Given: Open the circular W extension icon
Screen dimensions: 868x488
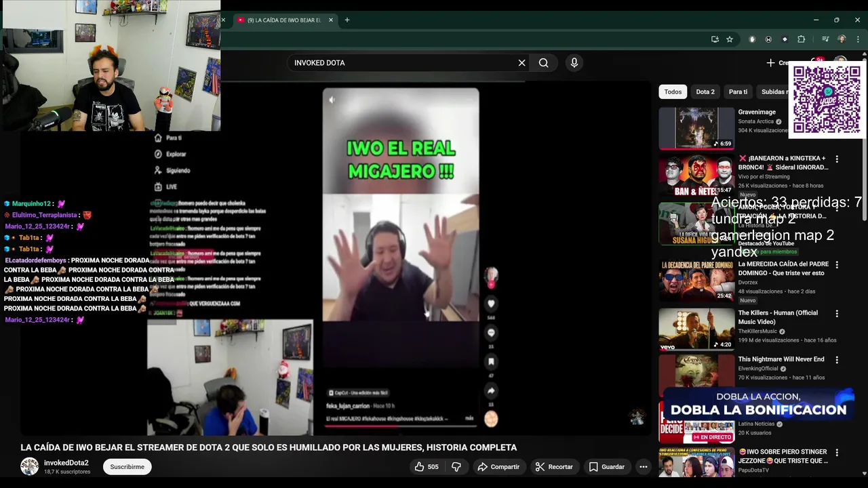Looking at the screenshot, I should pos(768,39).
